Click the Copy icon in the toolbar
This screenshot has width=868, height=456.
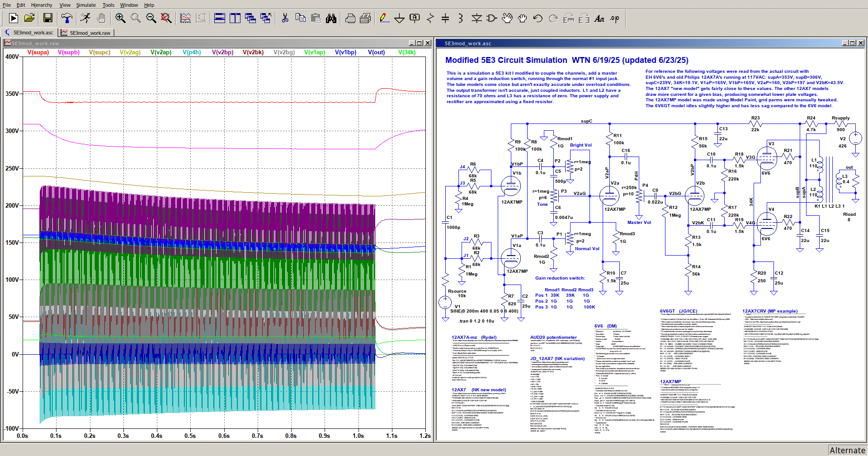point(301,18)
